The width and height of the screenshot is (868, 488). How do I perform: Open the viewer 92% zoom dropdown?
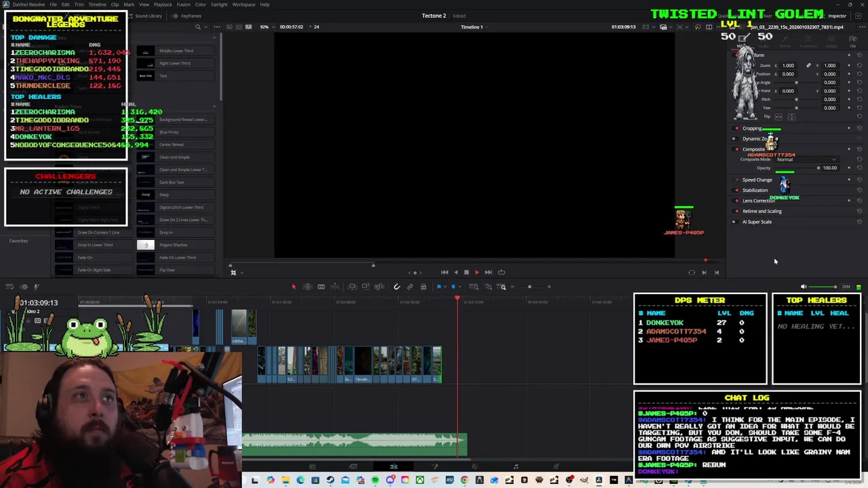267,26
